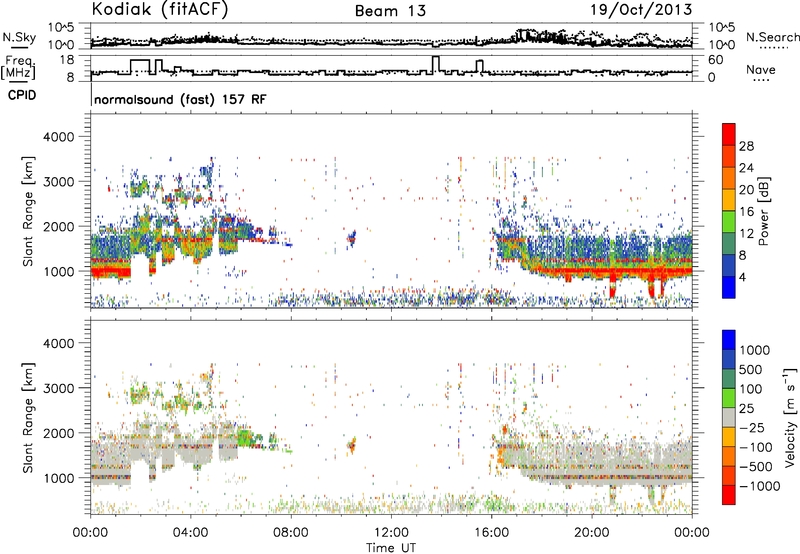This screenshot has width=800, height=554.
Task: Click the 'Kodiak (fitACF)' title text
Action: pos(160,10)
